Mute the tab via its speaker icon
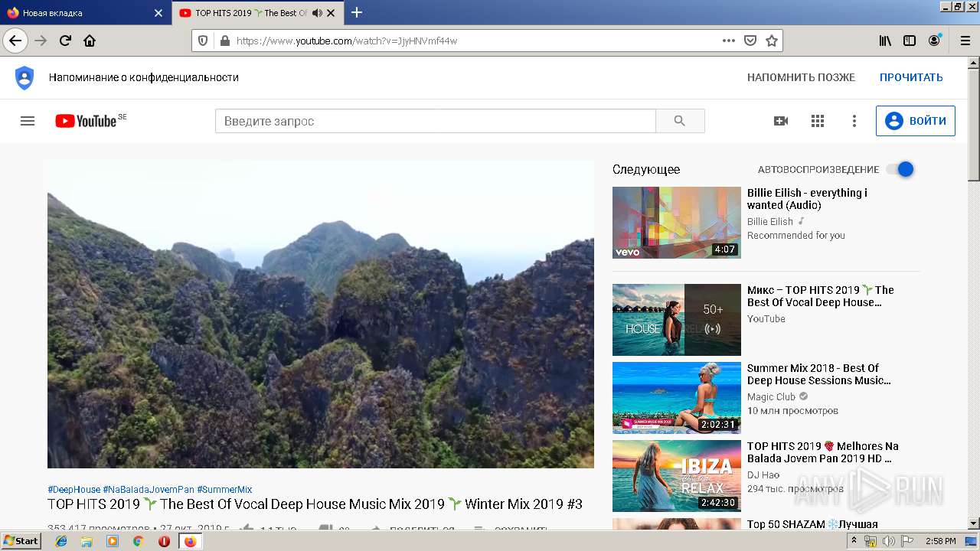 click(x=317, y=13)
